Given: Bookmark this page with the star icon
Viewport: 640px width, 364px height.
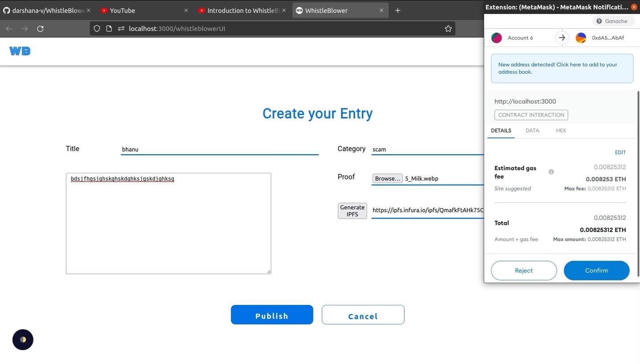Looking at the screenshot, I should click(448, 28).
